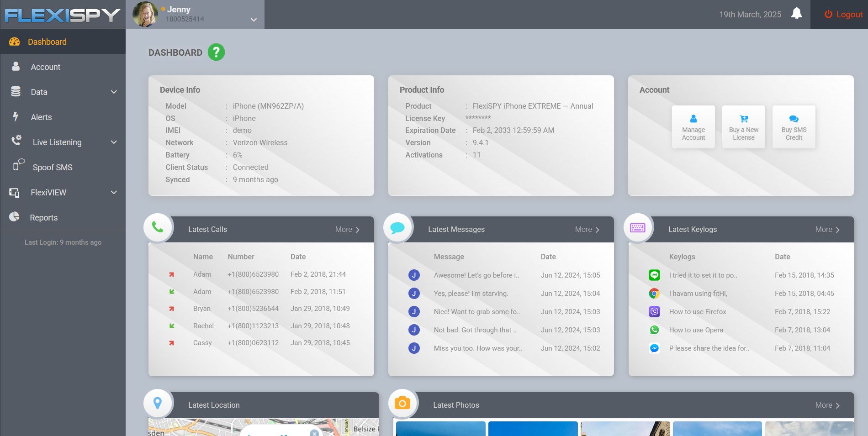Click the Manage Account button
The height and width of the screenshot is (436, 868).
coord(693,127)
